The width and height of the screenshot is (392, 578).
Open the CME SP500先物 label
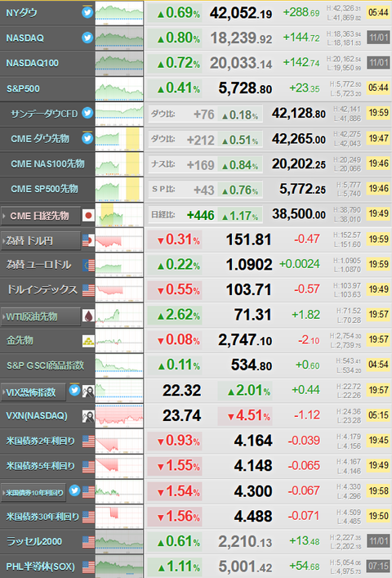(x=44, y=189)
